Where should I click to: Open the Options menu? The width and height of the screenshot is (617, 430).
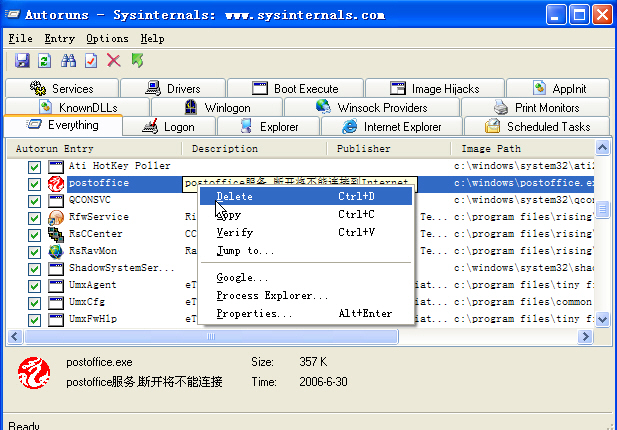point(107,39)
